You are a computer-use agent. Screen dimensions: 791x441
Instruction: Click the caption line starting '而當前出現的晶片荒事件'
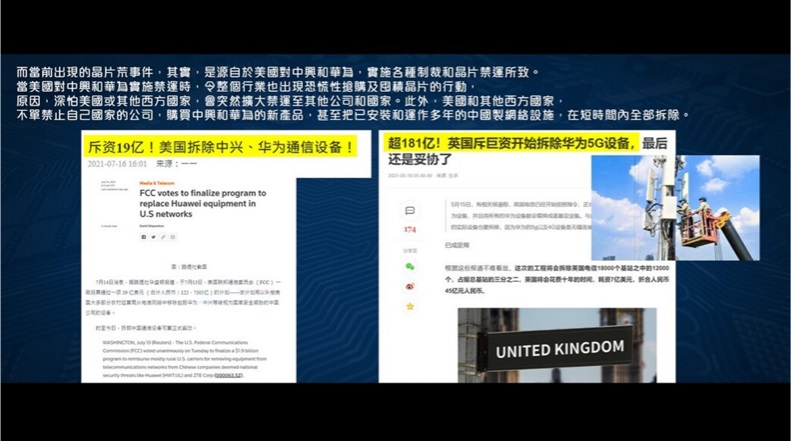coord(278,72)
